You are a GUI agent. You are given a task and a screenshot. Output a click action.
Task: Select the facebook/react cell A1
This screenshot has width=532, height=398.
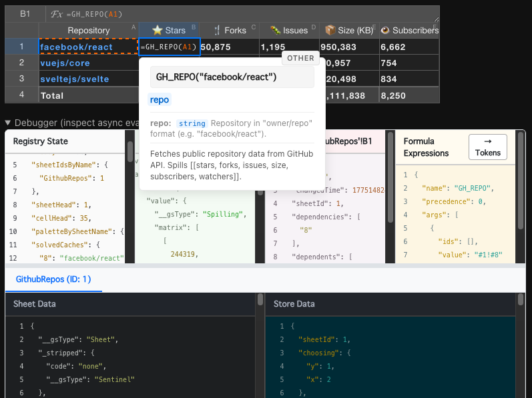pyautogui.click(x=88, y=47)
